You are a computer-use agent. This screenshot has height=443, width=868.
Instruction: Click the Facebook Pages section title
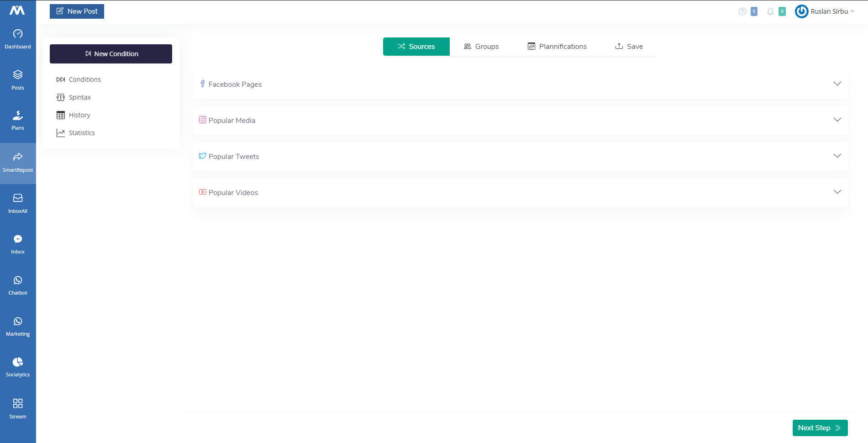click(235, 84)
